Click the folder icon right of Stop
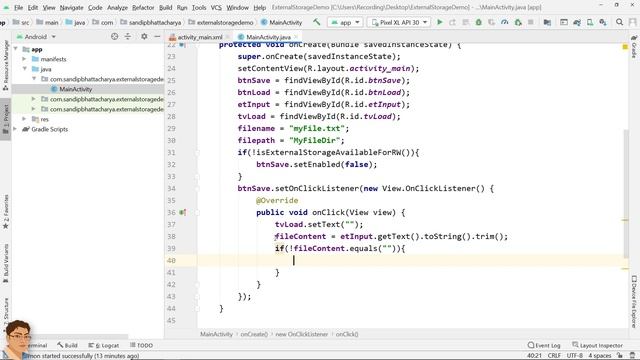The height and width of the screenshot is (360, 640). (x=547, y=22)
